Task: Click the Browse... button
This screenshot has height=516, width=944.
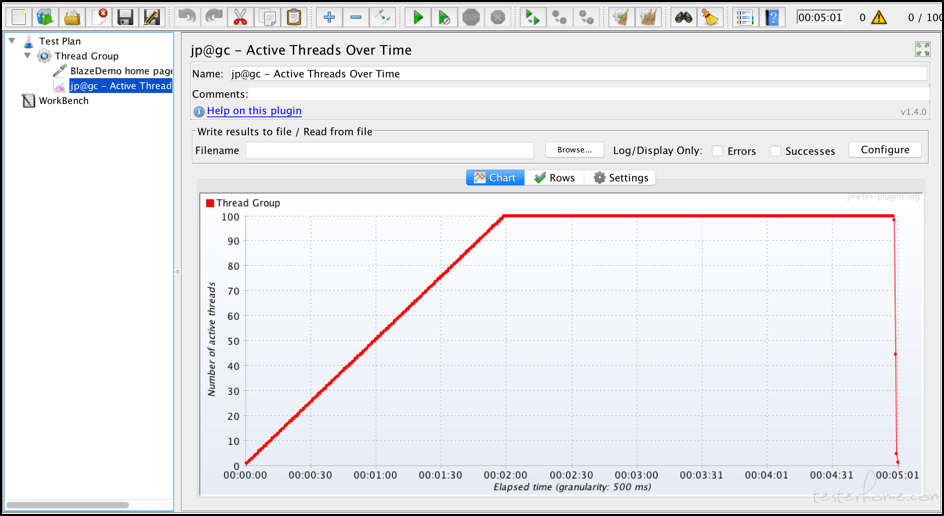Action: pyautogui.click(x=574, y=150)
